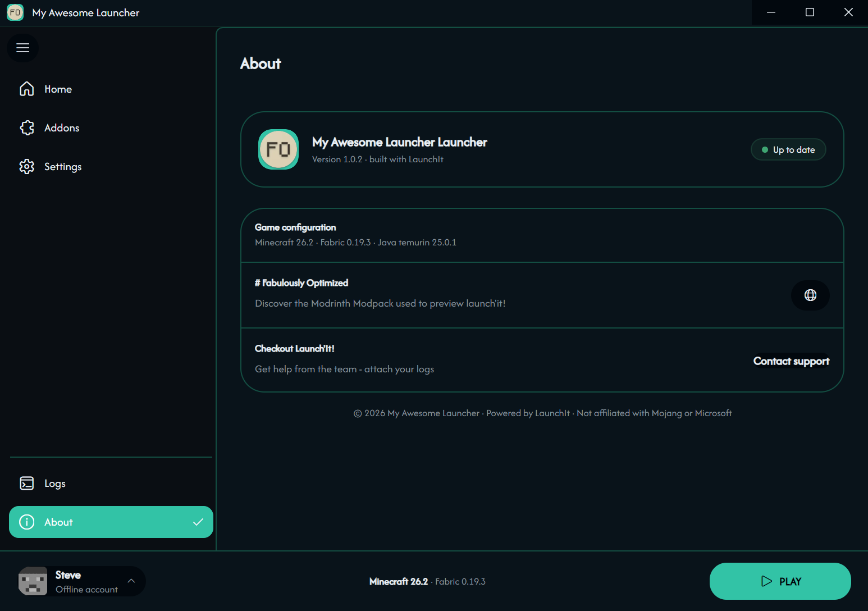Toggle the hamburger menu button

pos(23,48)
